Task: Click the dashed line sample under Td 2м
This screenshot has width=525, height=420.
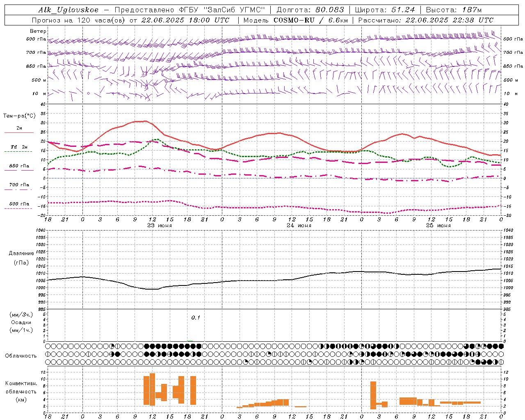Action: point(18,152)
